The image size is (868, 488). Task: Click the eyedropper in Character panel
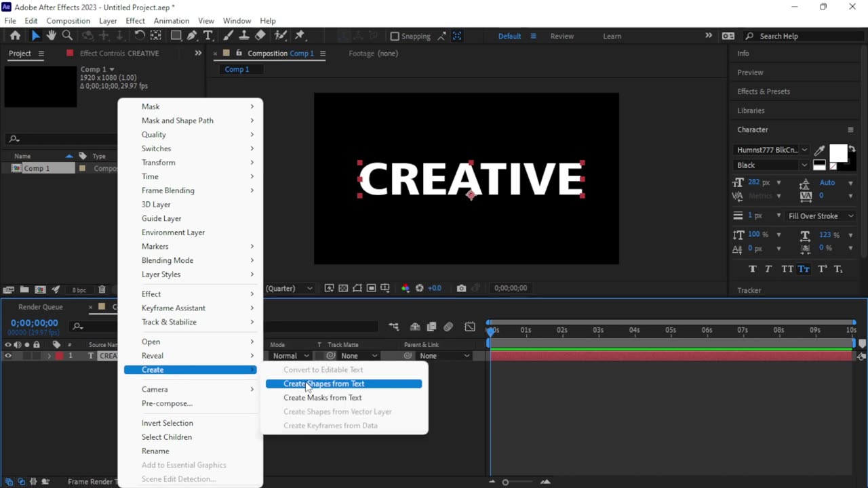point(819,150)
